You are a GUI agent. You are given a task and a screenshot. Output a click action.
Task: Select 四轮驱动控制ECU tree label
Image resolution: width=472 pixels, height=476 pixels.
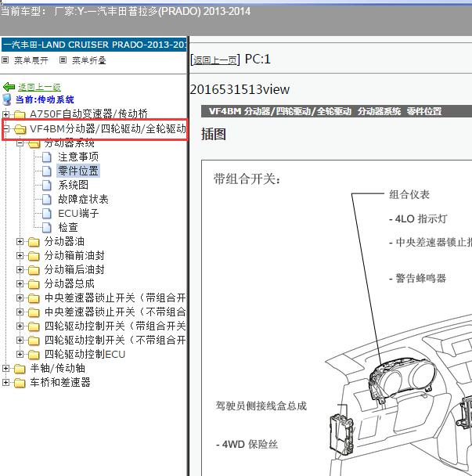(85, 355)
